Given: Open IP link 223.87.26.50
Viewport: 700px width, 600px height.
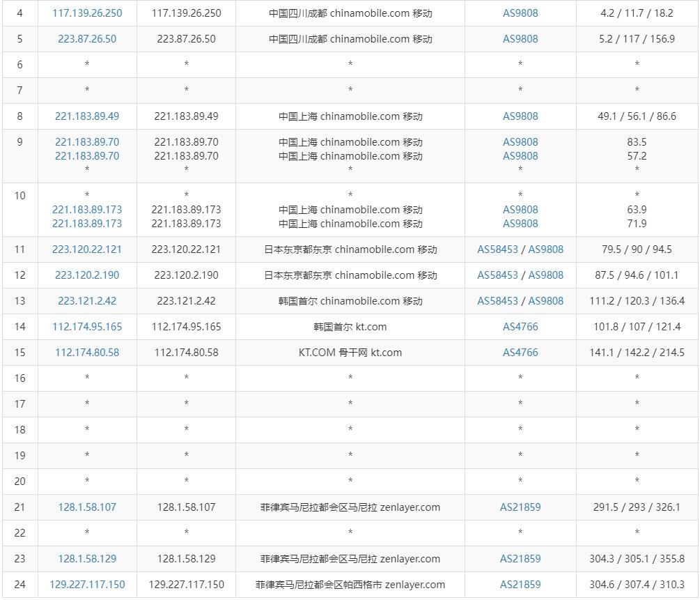Looking at the screenshot, I should pyautogui.click(x=87, y=39).
